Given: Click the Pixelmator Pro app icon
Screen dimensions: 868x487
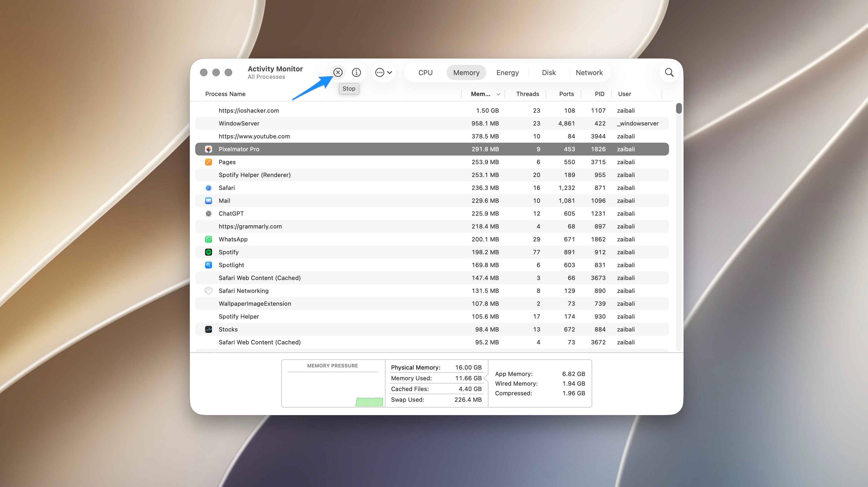Looking at the screenshot, I should (209, 149).
